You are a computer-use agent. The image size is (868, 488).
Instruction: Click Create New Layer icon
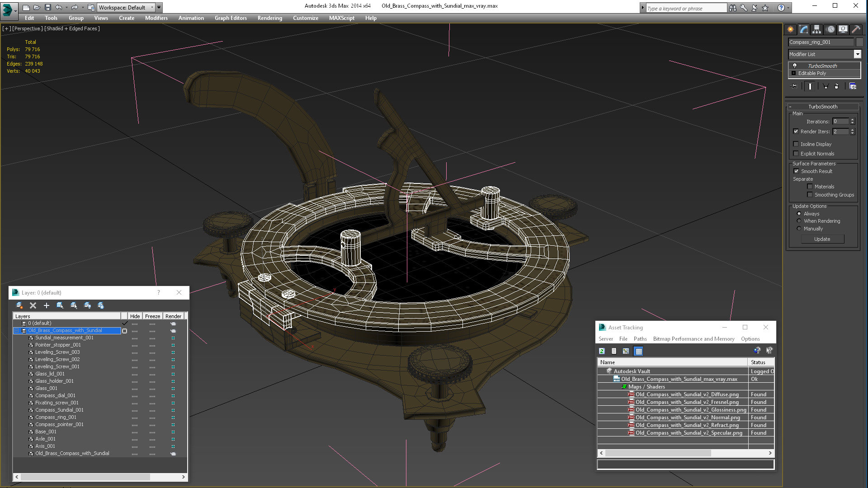point(19,305)
